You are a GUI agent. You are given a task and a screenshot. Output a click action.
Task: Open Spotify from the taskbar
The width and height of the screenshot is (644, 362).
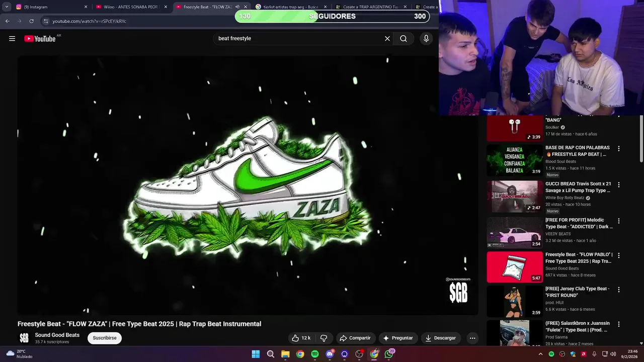(315, 354)
